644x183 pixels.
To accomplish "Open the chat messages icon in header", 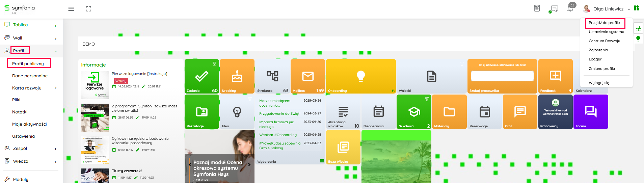I will pos(554,9).
